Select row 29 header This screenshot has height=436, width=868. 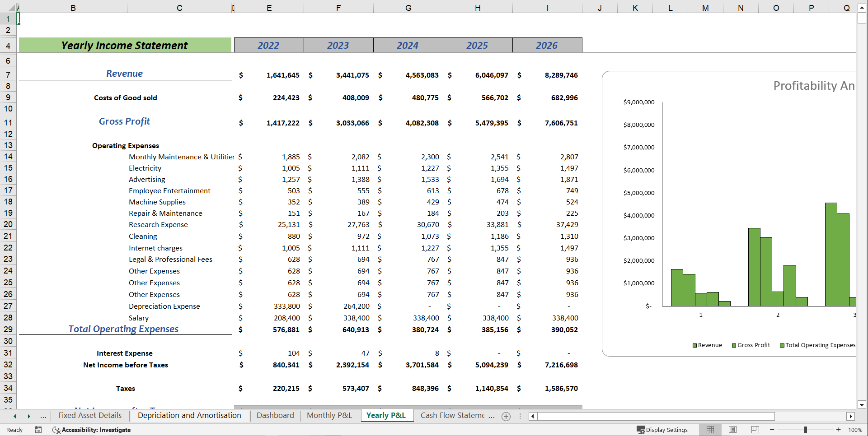pyautogui.click(x=8, y=329)
